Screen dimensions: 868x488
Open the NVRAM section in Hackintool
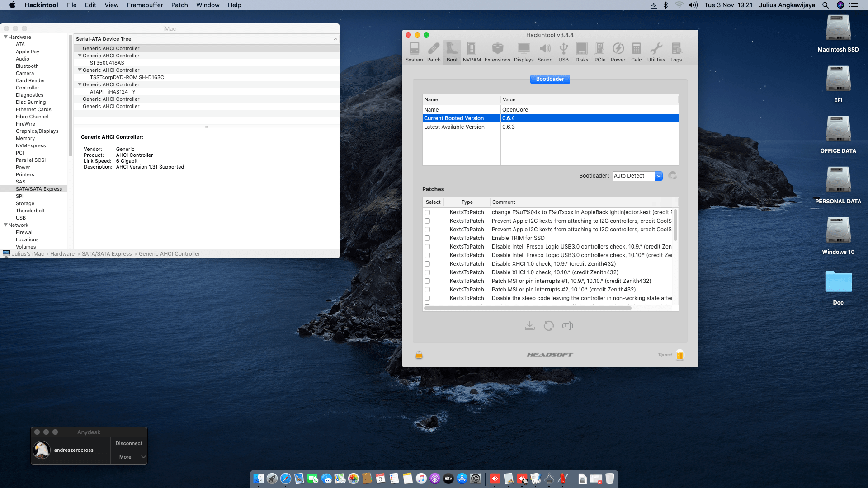coord(472,52)
